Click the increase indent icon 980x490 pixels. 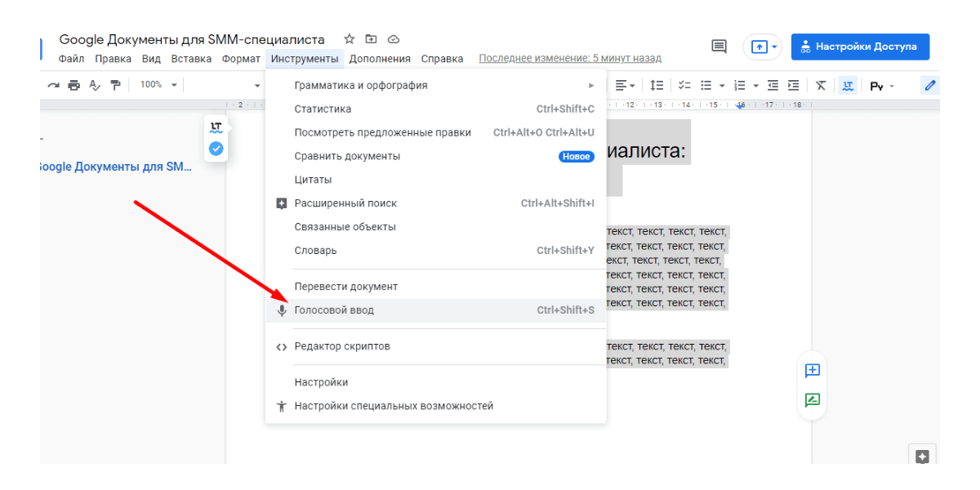click(x=793, y=85)
